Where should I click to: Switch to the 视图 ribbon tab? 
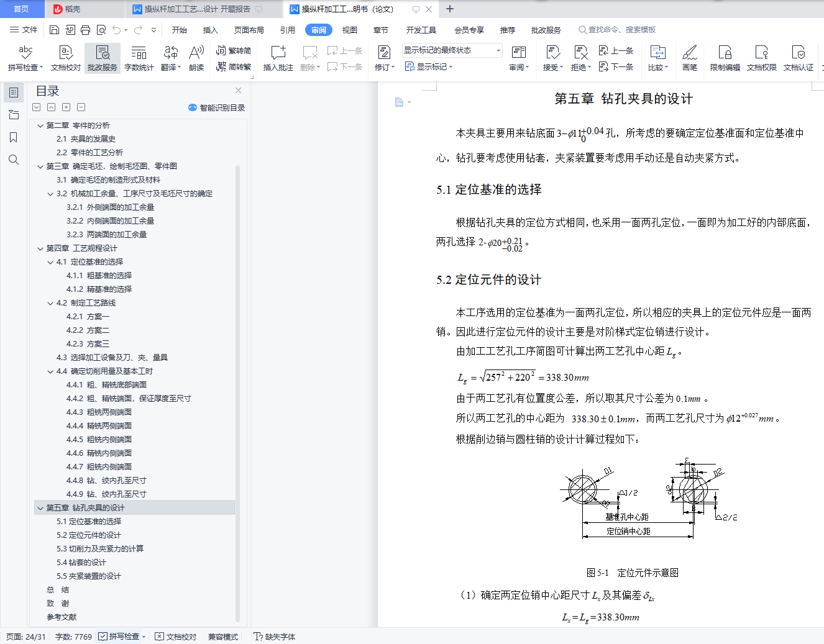click(x=350, y=30)
